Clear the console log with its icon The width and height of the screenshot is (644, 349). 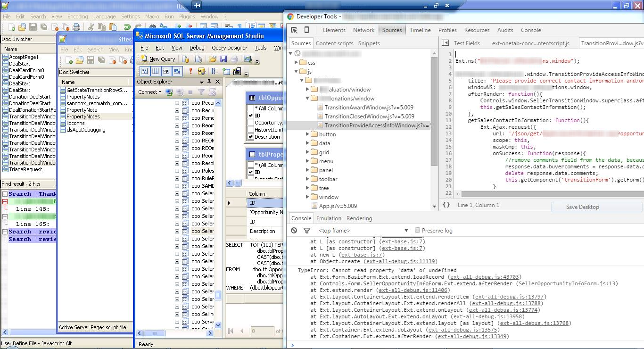(294, 231)
